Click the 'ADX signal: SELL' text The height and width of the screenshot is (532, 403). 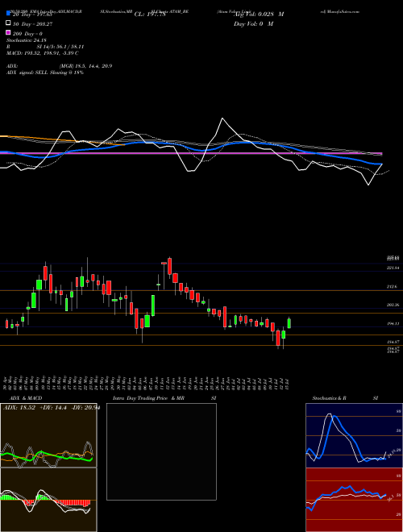28,73
